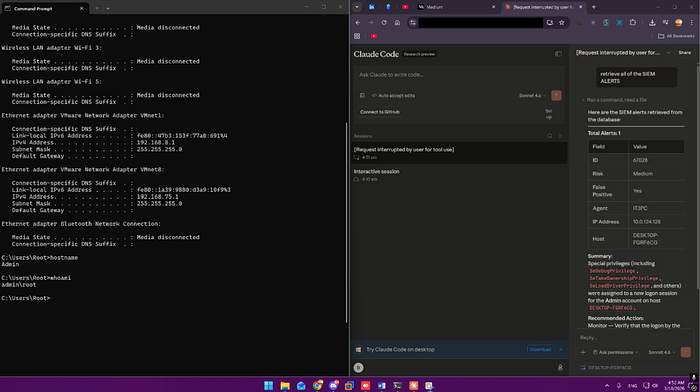Open the Terminal icon in taskbar
Image resolution: width=700 pixels, height=392 pixels.
coord(397,385)
